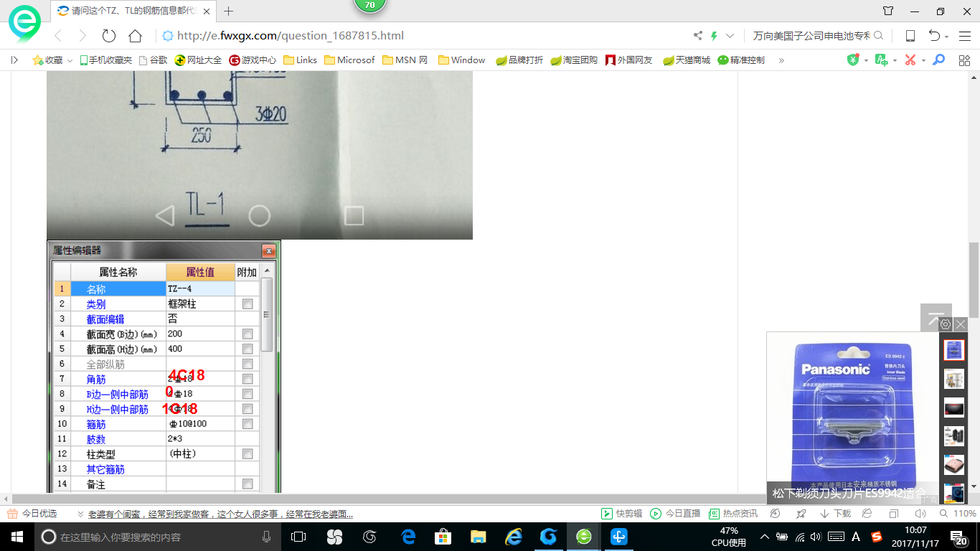The image size is (980, 551).
Task: Open 今日直播 in the status bar
Action: click(675, 514)
